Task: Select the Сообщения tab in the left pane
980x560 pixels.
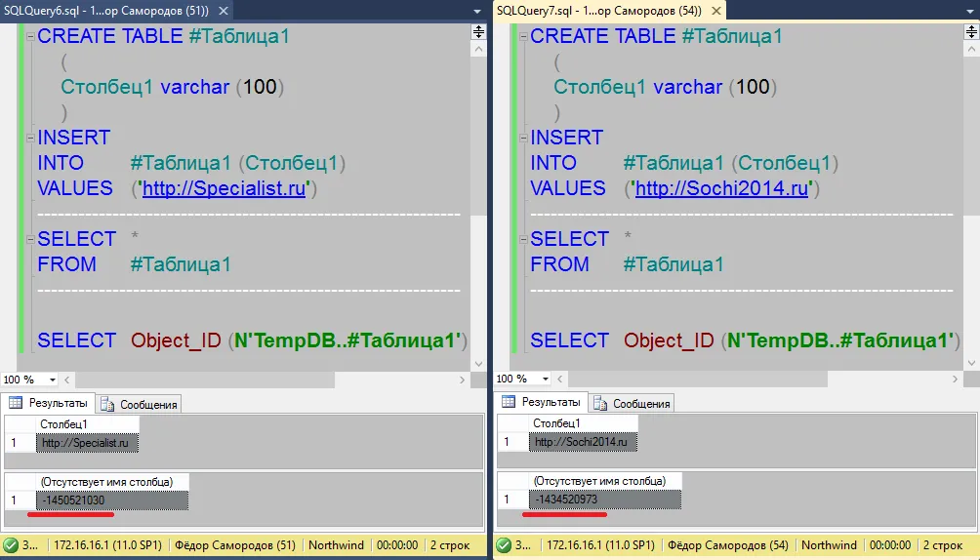Action: point(139,404)
